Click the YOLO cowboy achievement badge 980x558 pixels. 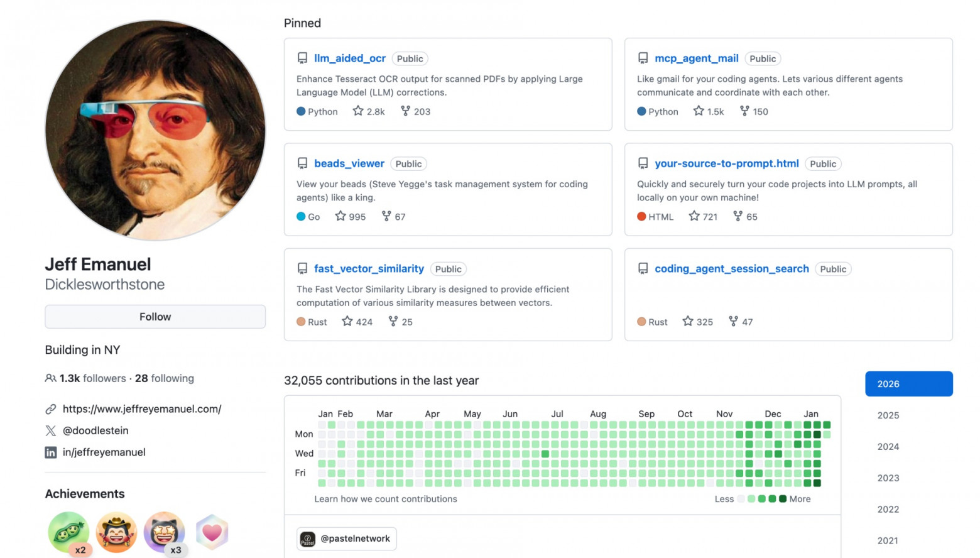click(116, 532)
